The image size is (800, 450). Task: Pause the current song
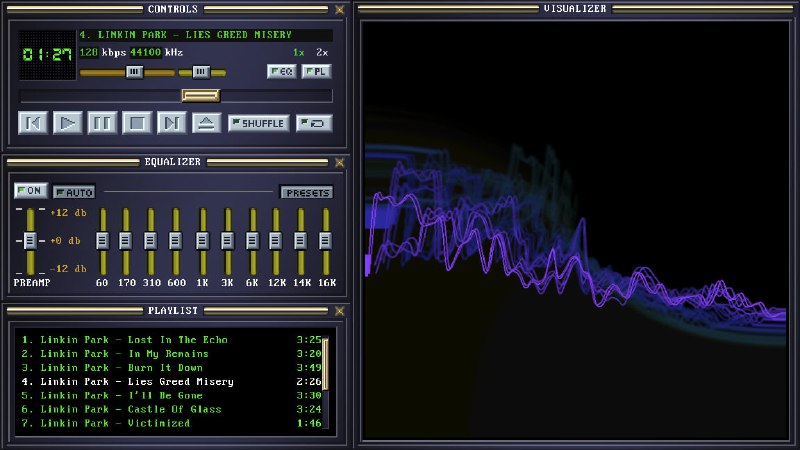(x=102, y=123)
